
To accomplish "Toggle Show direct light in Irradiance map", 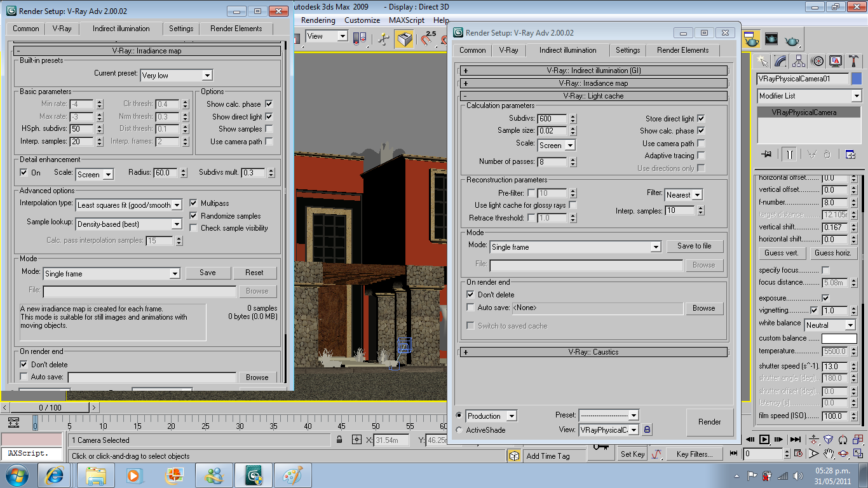I will 269,116.
